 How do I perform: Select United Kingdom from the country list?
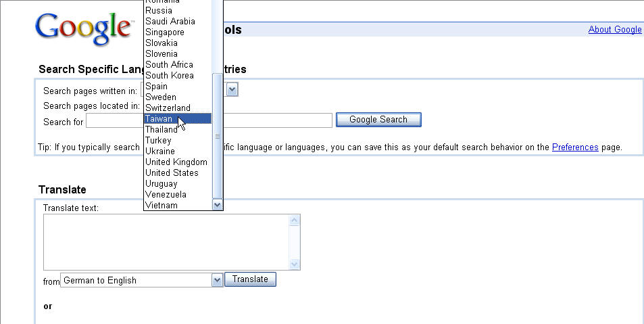point(178,162)
